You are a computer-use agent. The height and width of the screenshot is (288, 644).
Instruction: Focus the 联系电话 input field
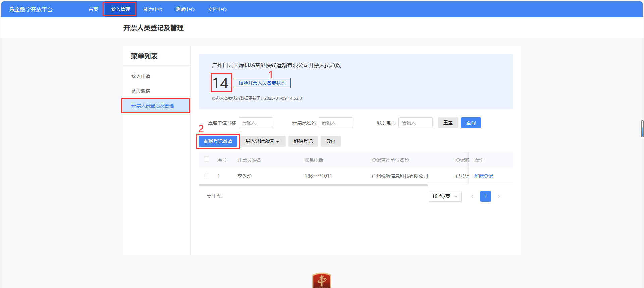[x=416, y=123]
